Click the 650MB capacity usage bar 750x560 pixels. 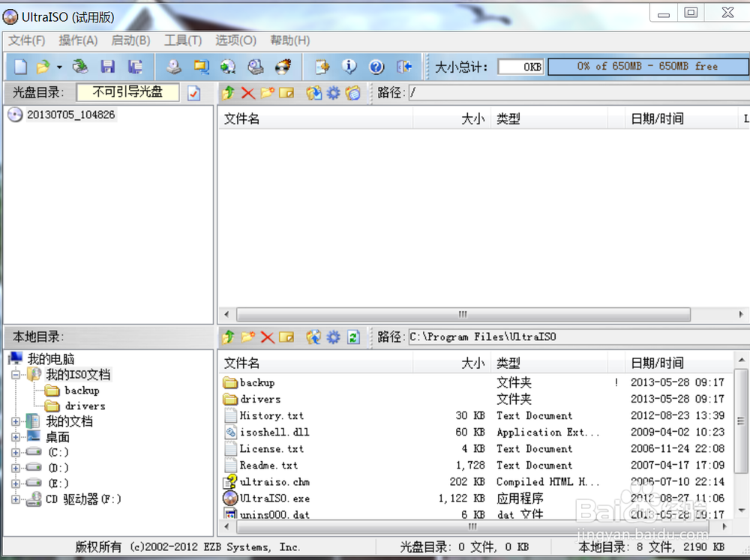point(648,67)
